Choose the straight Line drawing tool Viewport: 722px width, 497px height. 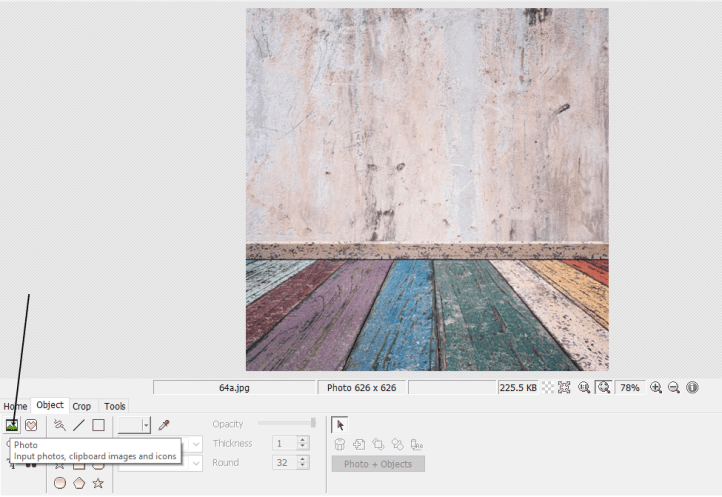79,425
